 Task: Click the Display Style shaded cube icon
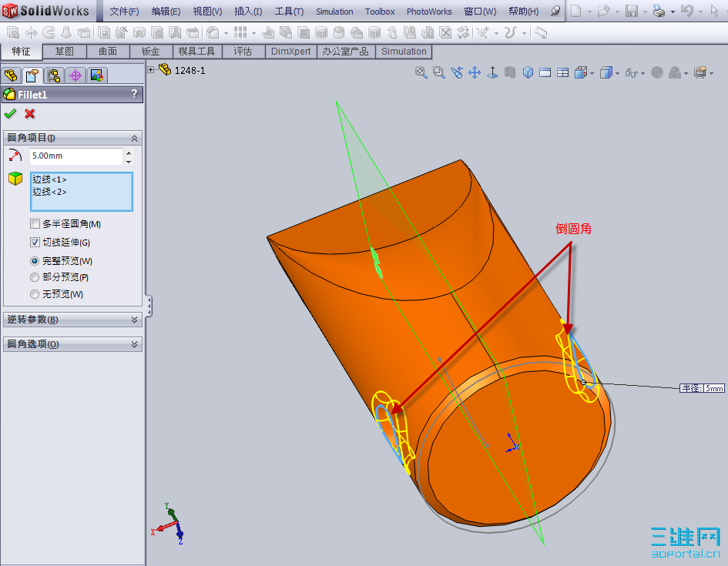pyautogui.click(x=606, y=72)
